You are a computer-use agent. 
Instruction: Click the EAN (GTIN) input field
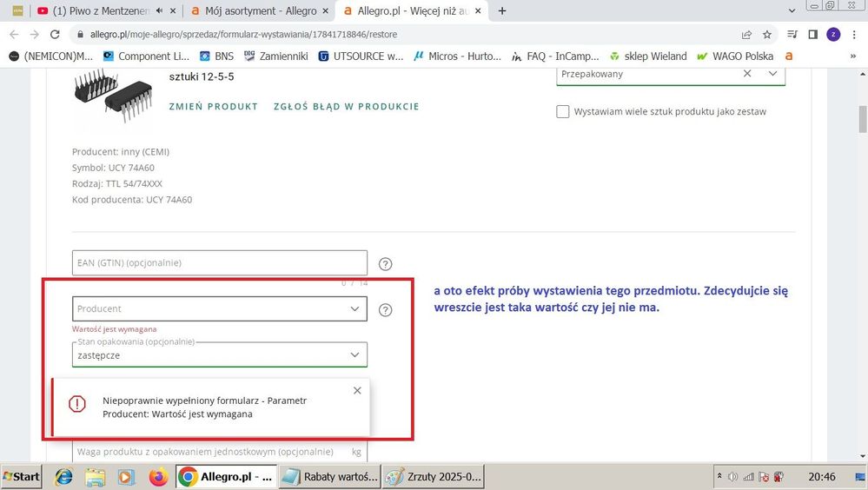tap(219, 262)
